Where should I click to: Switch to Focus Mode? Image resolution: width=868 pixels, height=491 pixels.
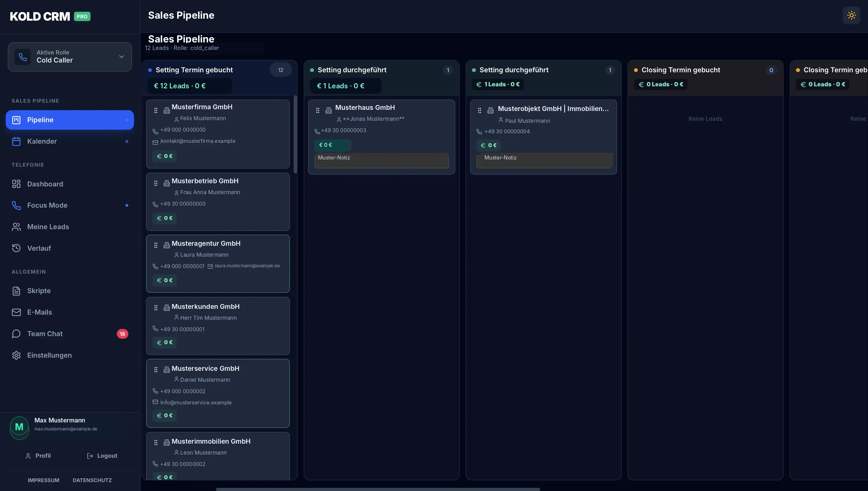point(70,205)
